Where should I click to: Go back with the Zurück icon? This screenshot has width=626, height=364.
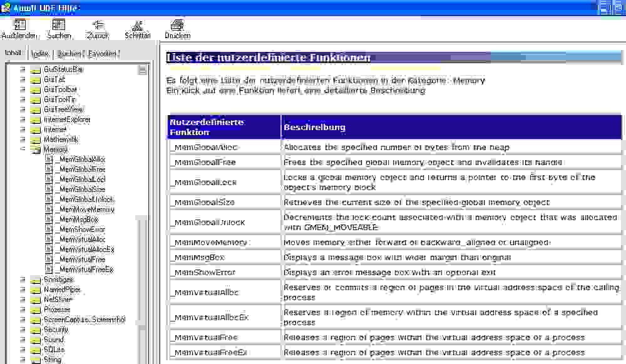point(98,25)
